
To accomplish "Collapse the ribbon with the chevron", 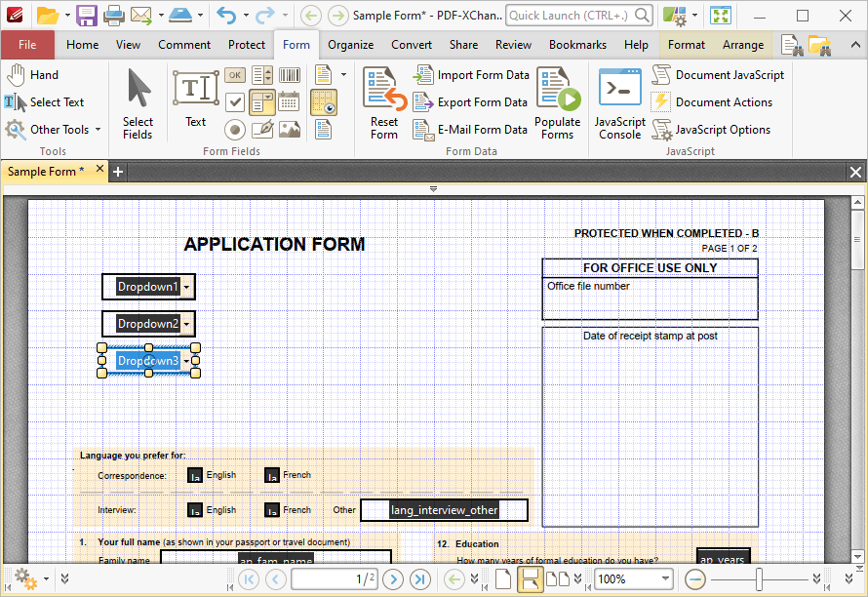I will click(x=855, y=46).
